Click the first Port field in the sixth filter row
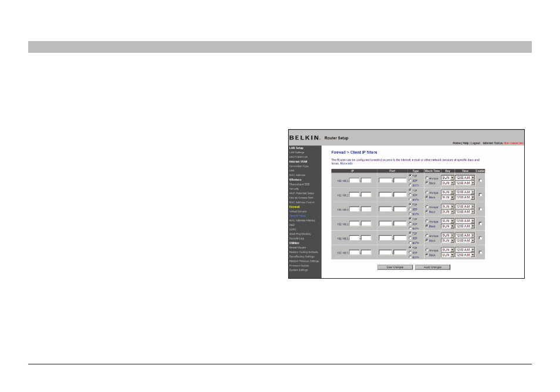Image resolution: width=560 pixels, height=392 pixels. [x=385, y=252]
